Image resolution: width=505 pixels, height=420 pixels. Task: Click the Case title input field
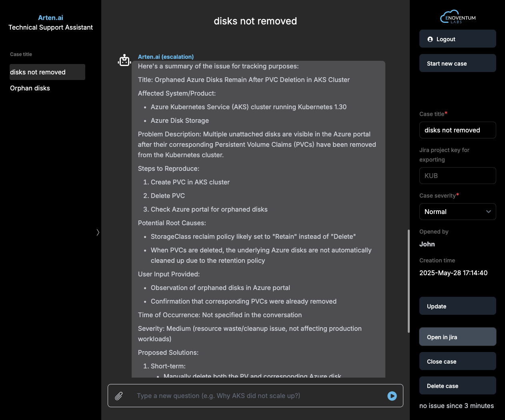[458, 130]
